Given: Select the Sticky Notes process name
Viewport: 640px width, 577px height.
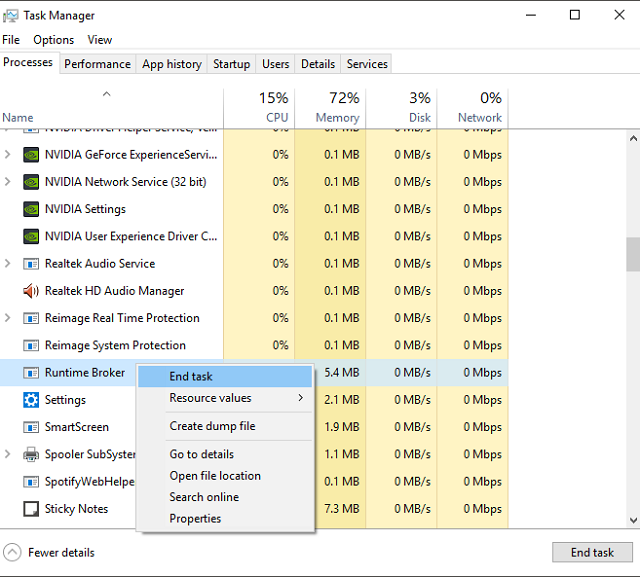Looking at the screenshot, I should pyautogui.click(x=76, y=509).
